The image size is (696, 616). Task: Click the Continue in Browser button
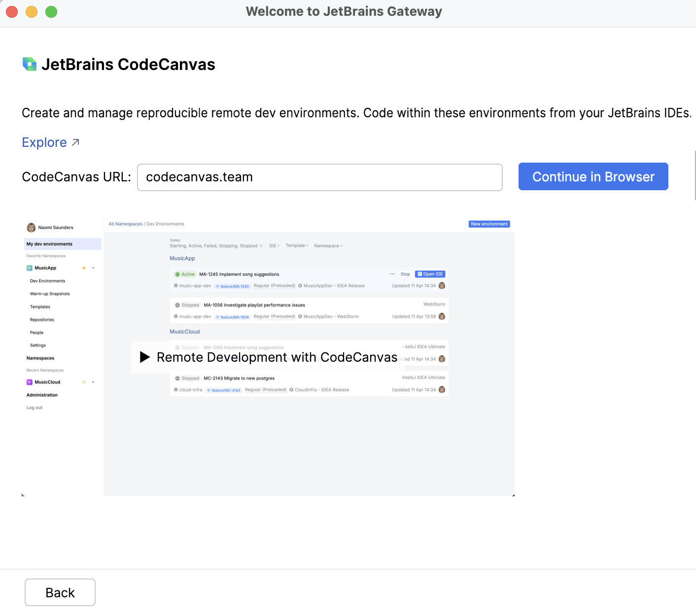pos(593,176)
